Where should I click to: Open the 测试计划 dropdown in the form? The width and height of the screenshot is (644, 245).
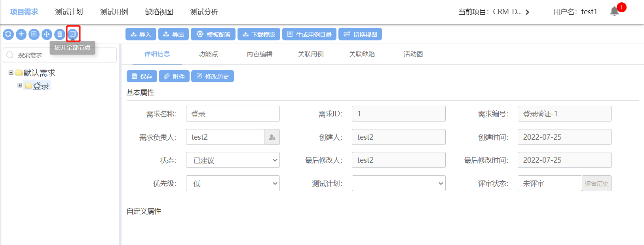click(x=399, y=184)
